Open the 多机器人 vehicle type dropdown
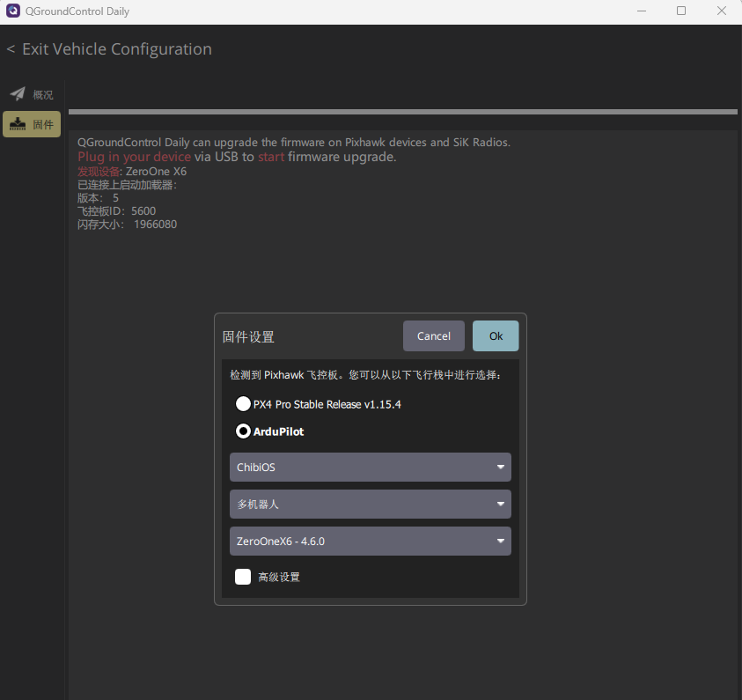Viewport: 742px width, 700px height. point(370,504)
